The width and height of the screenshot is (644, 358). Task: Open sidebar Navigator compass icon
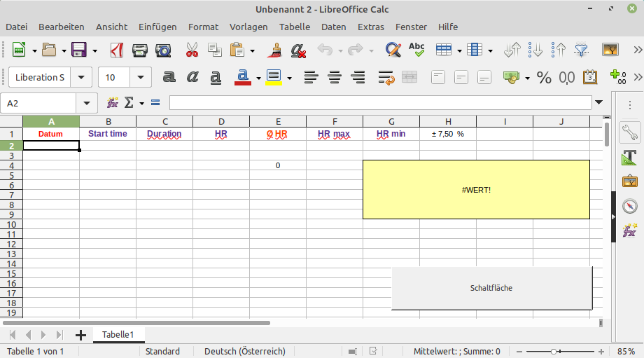[x=629, y=206]
